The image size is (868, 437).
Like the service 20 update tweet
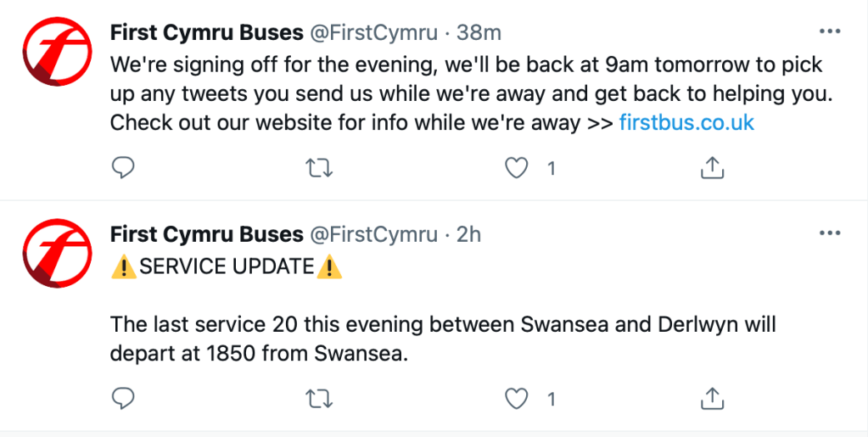[x=516, y=397]
